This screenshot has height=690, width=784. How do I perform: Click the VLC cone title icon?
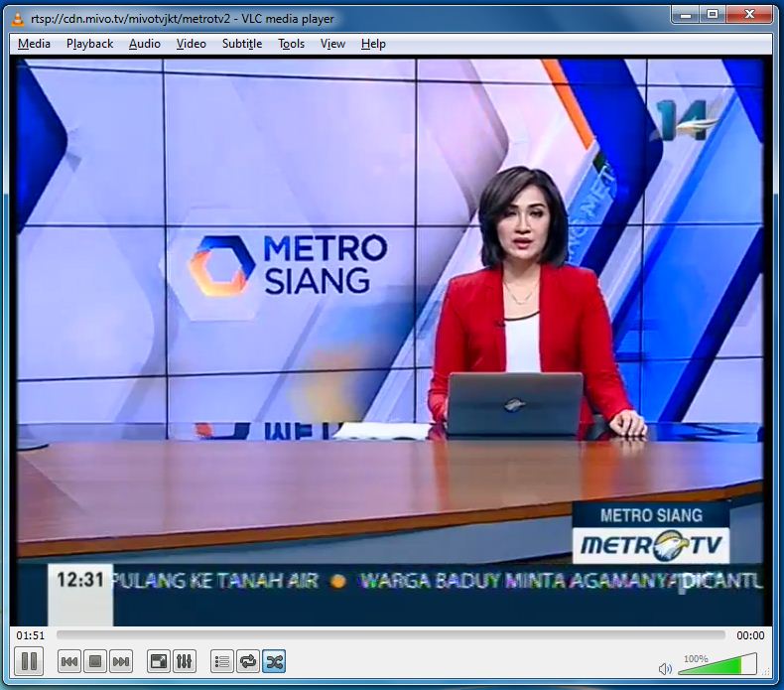pyautogui.click(x=18, y=19)
